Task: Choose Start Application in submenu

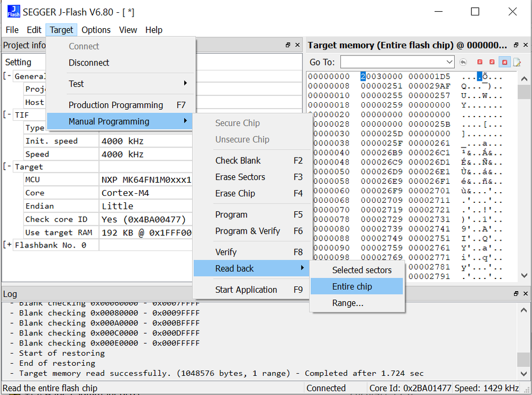Action: point(252,290)
